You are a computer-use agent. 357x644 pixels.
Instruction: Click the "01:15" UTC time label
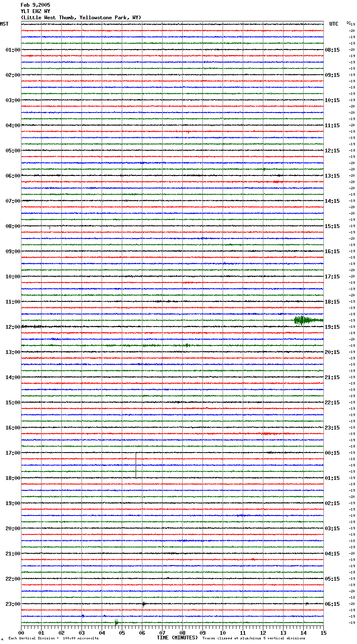332,478
